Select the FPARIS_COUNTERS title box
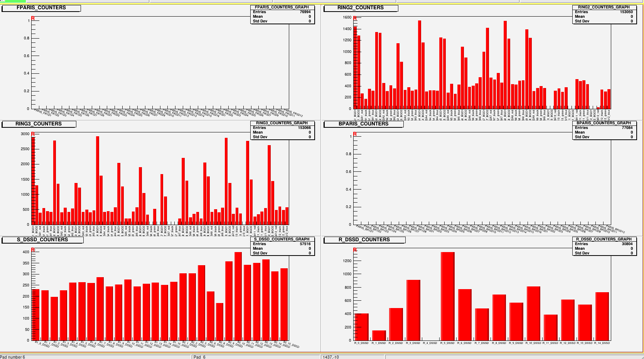644x359 pixels. (x=41, y=8)
